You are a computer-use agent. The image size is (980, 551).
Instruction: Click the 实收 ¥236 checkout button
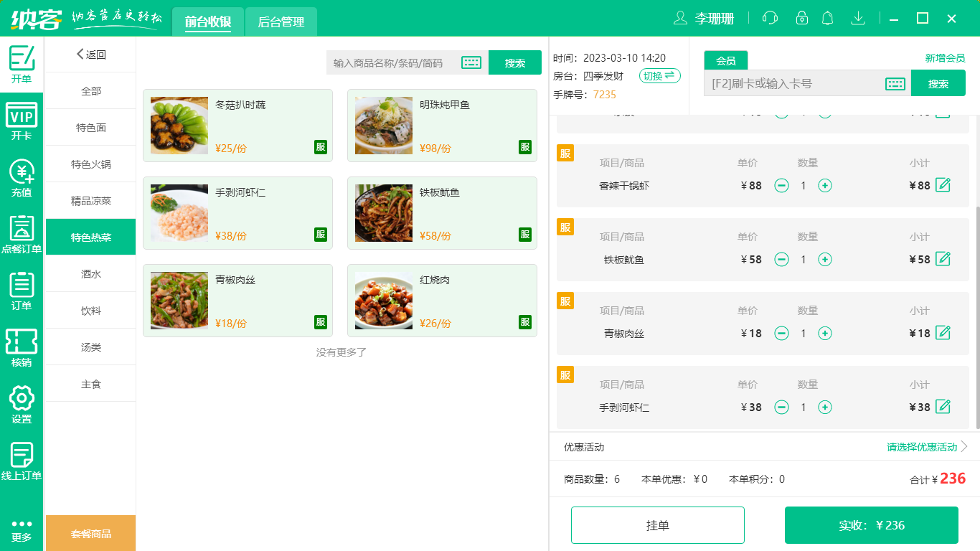[x=872, y=525]
